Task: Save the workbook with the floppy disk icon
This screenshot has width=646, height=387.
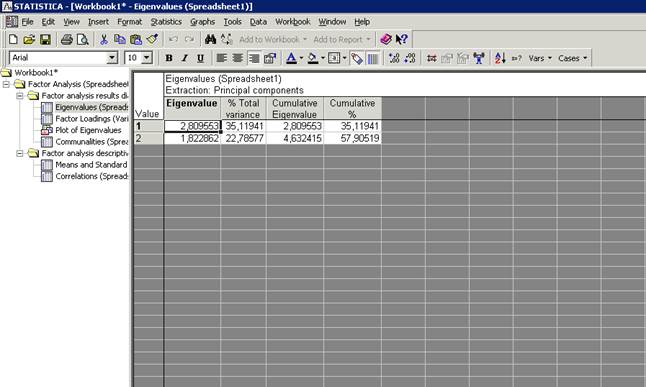Action: [x=45, y=40]
